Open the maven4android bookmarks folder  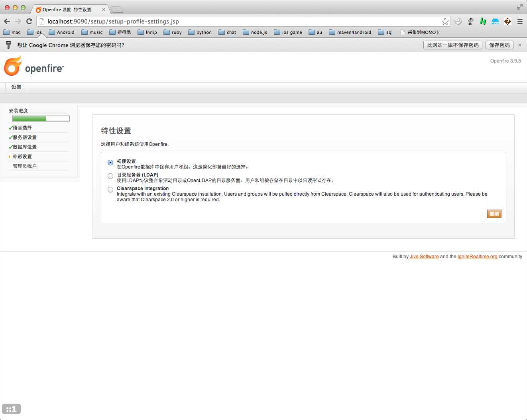pyautogui.click(x=350, y=32)
